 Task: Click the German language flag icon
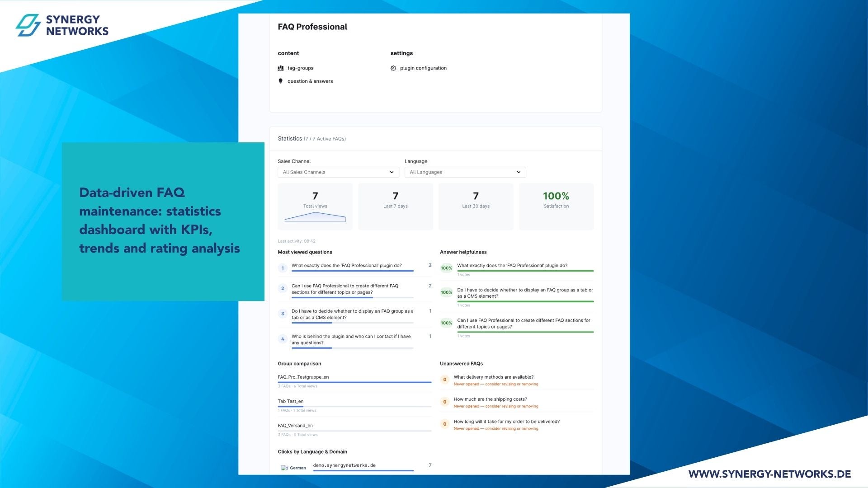(x=284, y=468)
